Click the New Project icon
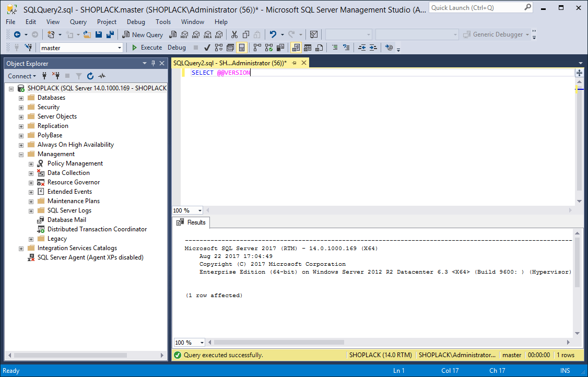 tap(51, 34)
